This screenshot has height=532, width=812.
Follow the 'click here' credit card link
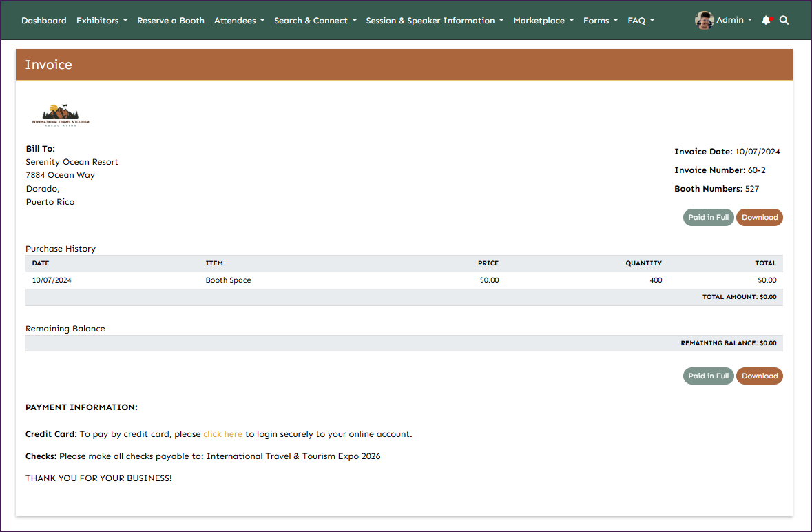[x=222, y=434]
